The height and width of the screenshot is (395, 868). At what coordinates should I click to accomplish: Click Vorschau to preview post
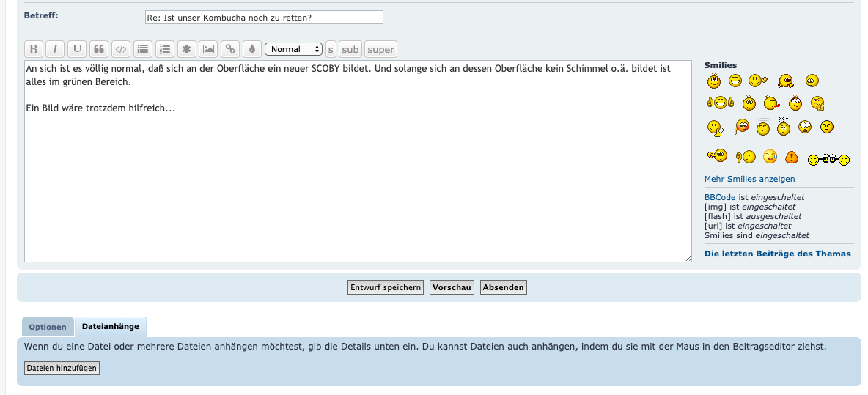452,287
